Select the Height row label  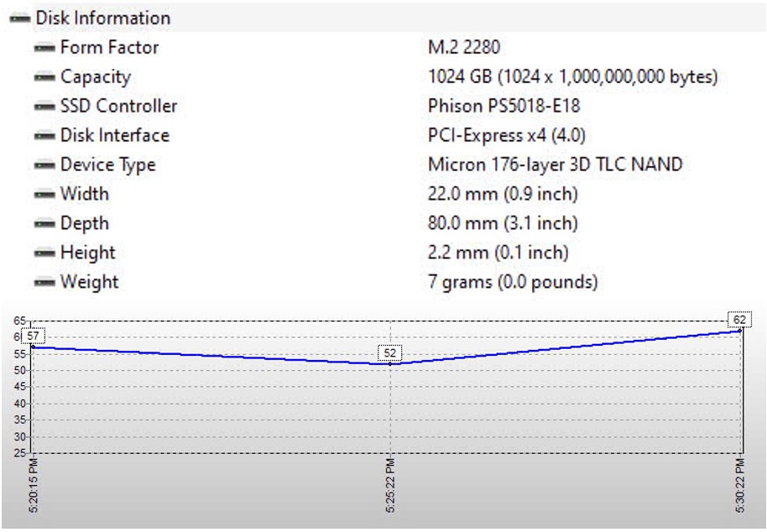coord(87,253)
